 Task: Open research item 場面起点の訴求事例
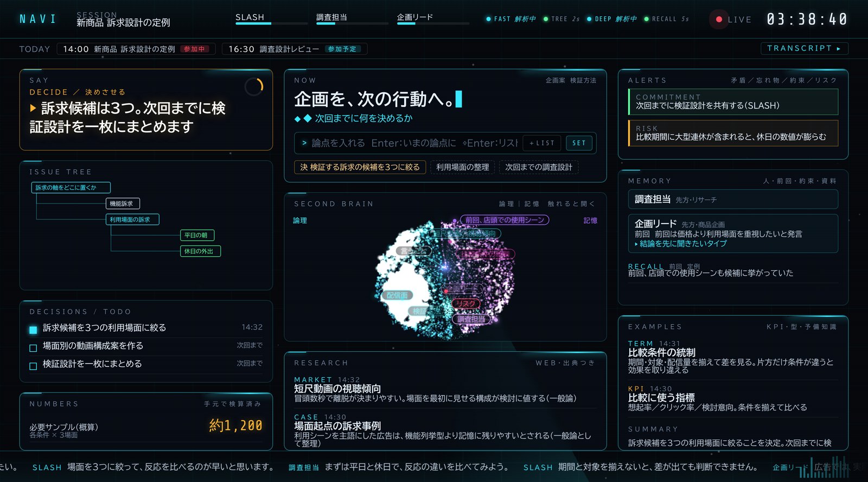point(444,430)
